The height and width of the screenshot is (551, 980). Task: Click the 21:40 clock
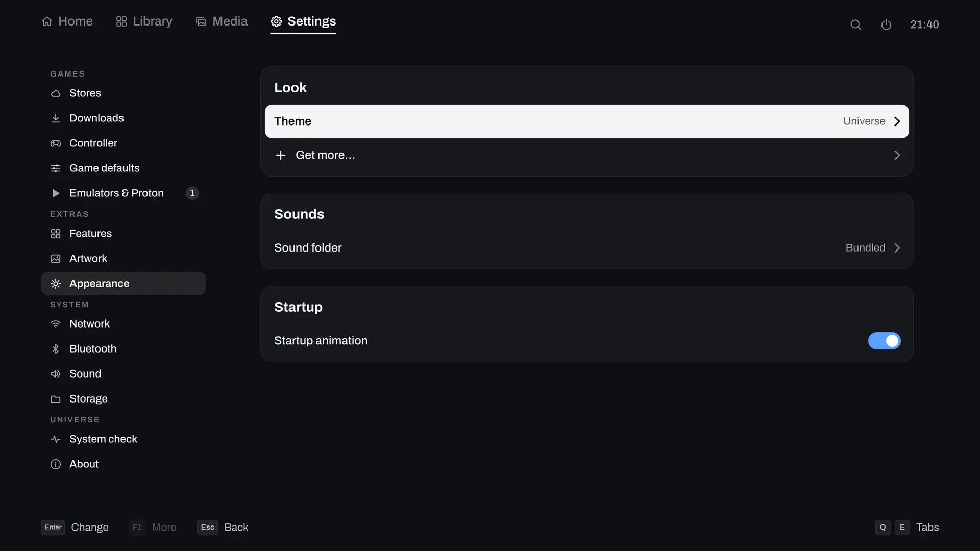924,24
